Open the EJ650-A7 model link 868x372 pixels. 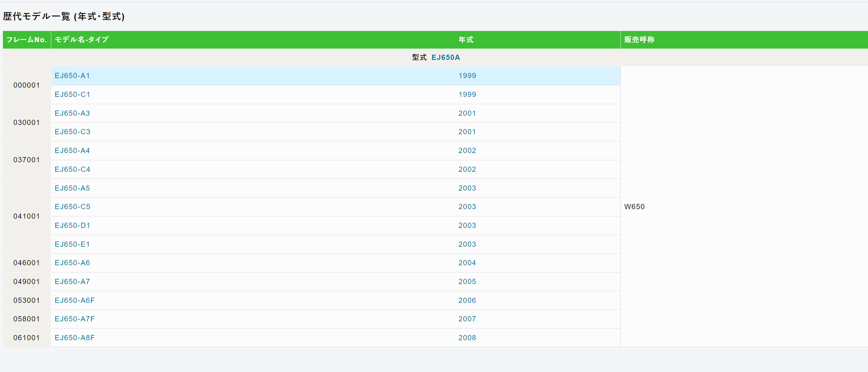[x=72, y=282]
